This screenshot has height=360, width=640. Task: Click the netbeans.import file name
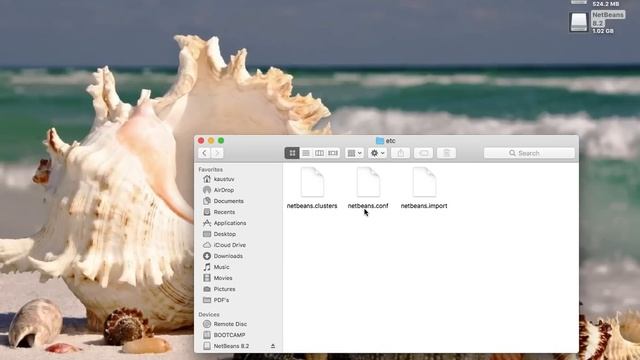(424, 206)
